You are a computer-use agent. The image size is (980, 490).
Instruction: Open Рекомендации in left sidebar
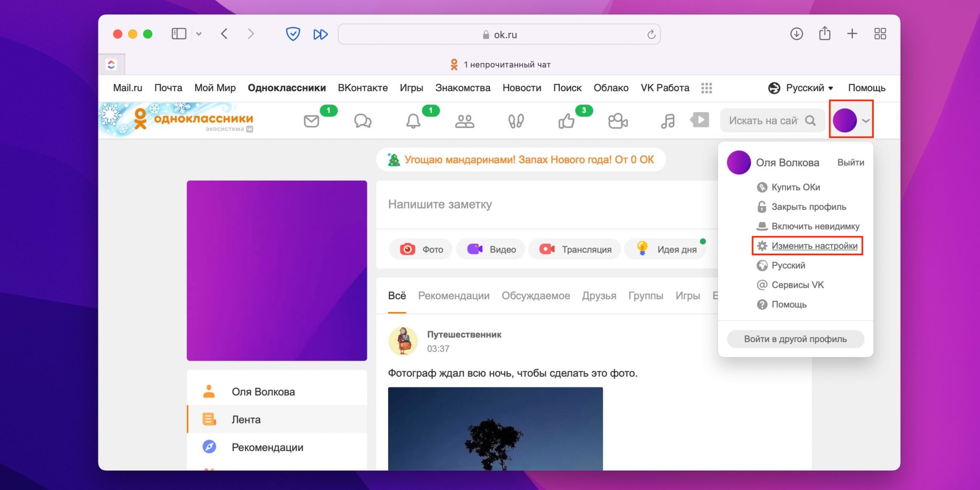tap(277, 447)
